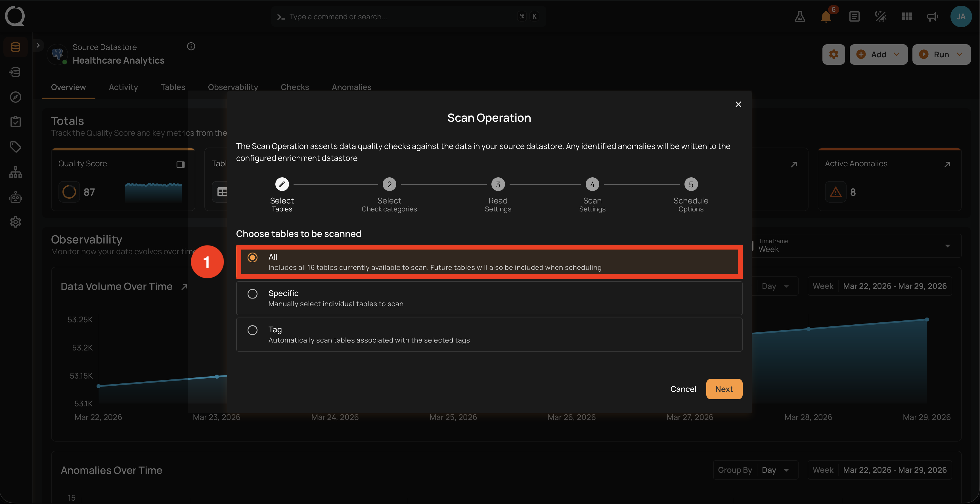The width and height of the screenshot is (980, 504).
Task: Open the gear Settings sidebar icon
Action: point(16,222)
